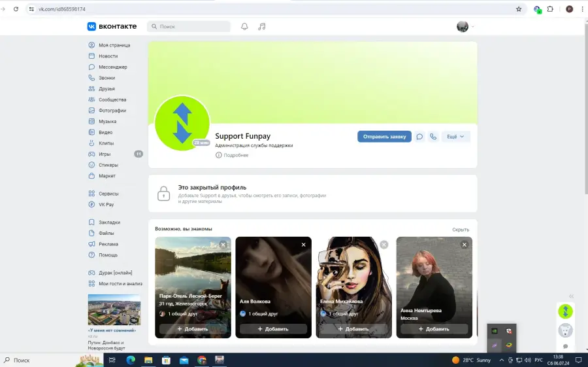This screenshot has width=588, height=367.
Task: Click the VK Pay icon
Action: pos(91,204)
